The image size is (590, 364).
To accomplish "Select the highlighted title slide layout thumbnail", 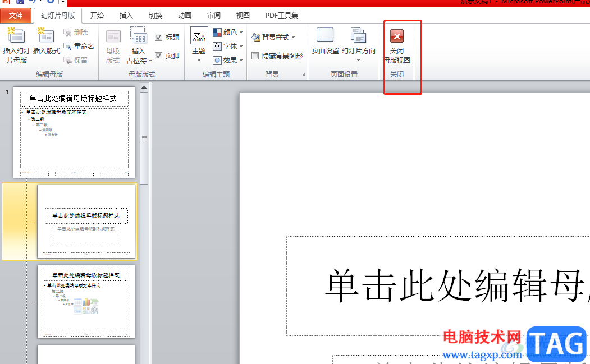I will (x=86, y=222).
